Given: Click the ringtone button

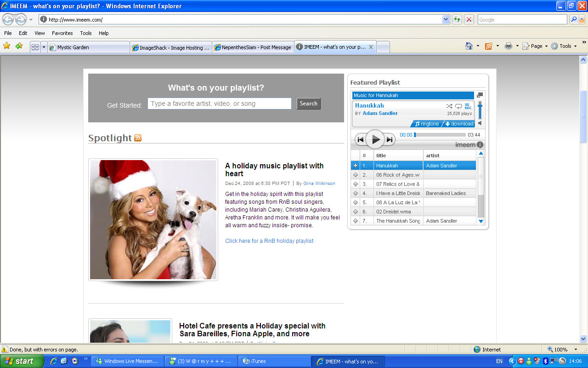Looking at the screenshot, I should [427, 124].
